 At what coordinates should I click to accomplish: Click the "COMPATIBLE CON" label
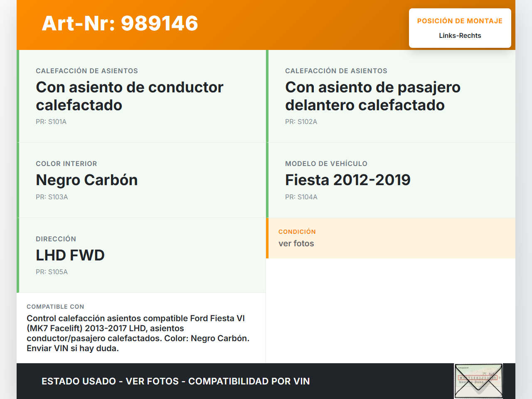point(55,307)
